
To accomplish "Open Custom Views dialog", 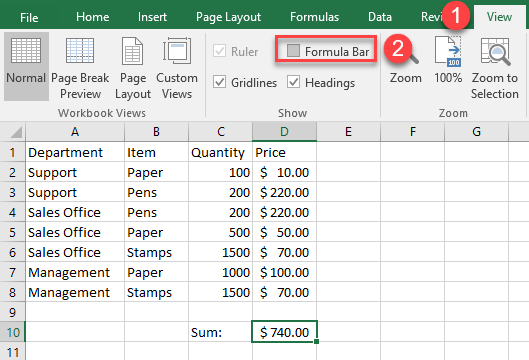I will tap(177, 68).
